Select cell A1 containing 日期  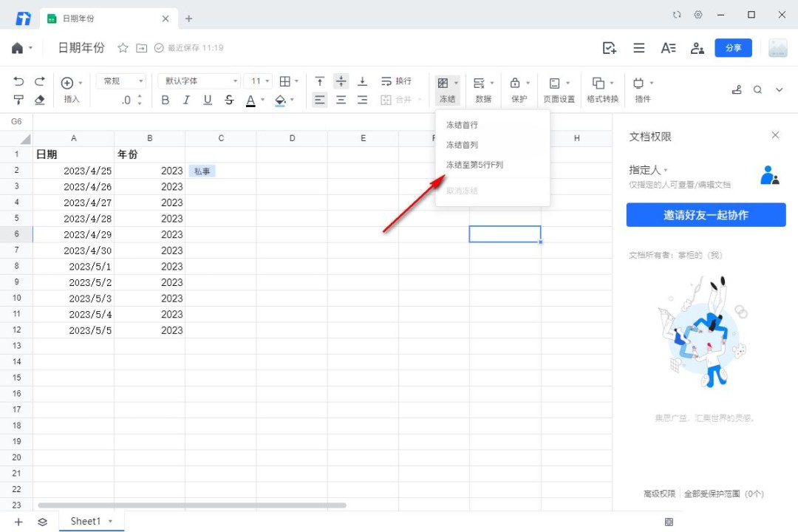click(73, 154)
